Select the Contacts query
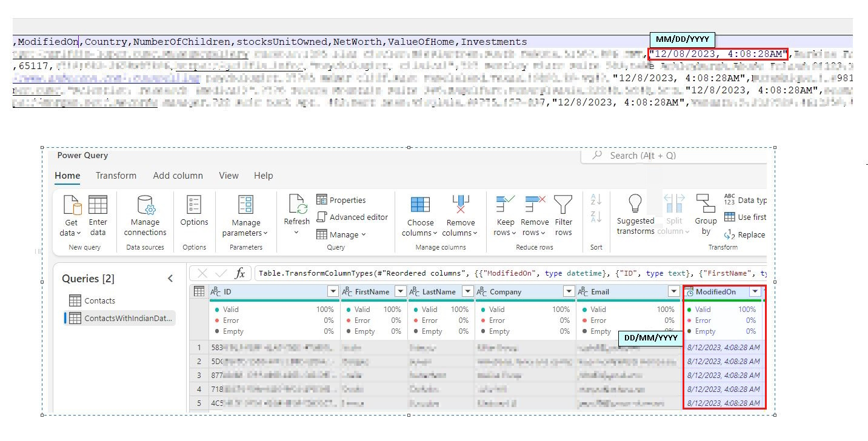The height and width of the screenshot is (441, 868). (99, 300)
